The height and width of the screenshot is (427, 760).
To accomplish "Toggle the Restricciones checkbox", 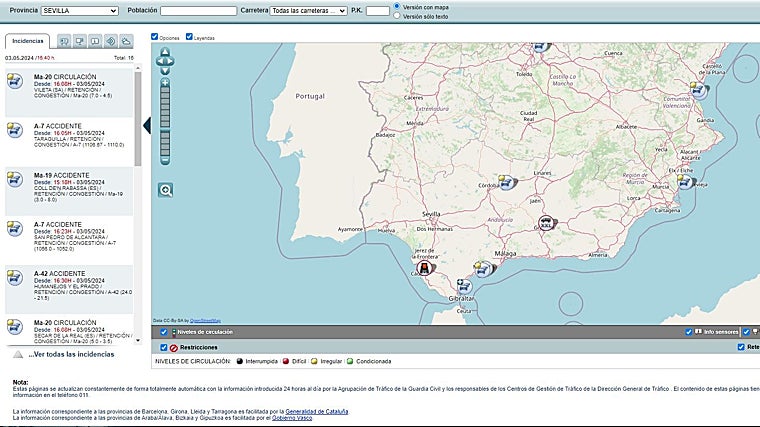I will click(x=164, y=347).
